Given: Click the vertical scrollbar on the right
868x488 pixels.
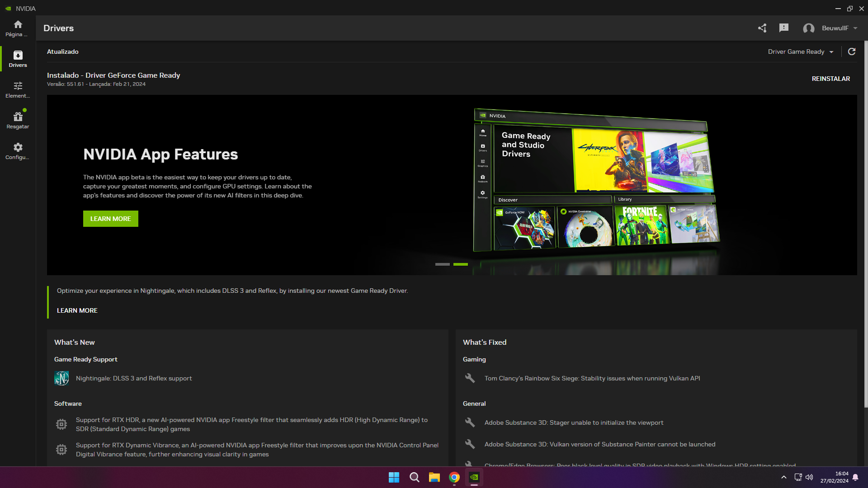Looking at the screenshot, I should pos(866,224).
